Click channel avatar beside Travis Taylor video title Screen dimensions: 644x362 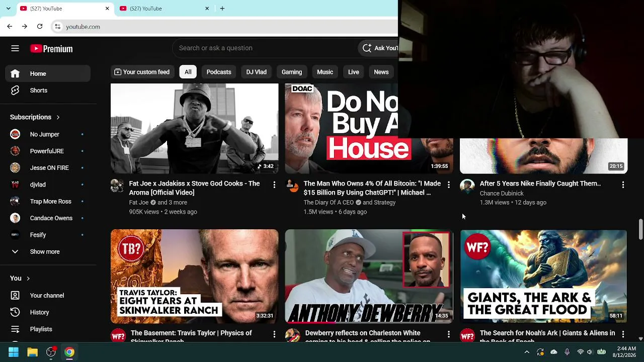pyautogui.click(x=118, y=335)
